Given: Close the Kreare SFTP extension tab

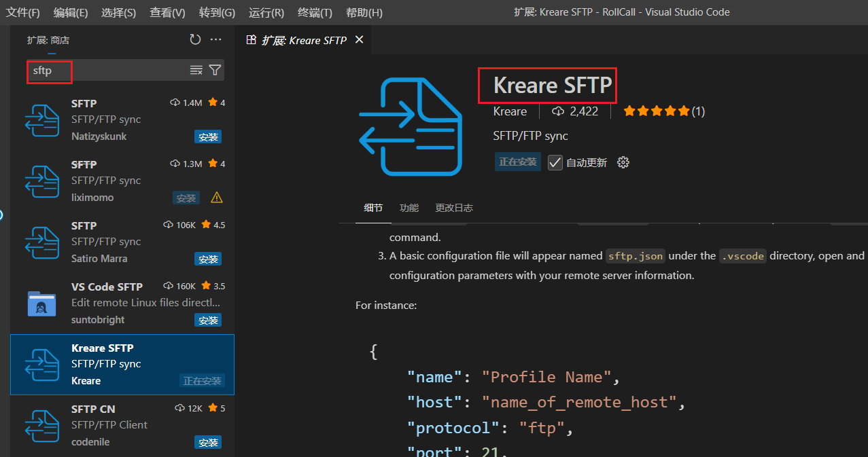Looking at the screenshot, I should pyautogui.click(x=359, y=40).
